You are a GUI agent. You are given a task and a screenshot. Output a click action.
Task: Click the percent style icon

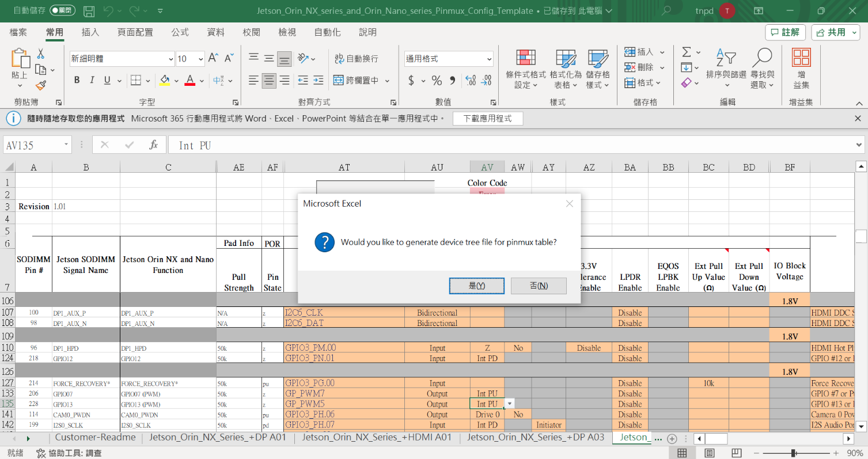click(x=437, y=81)
